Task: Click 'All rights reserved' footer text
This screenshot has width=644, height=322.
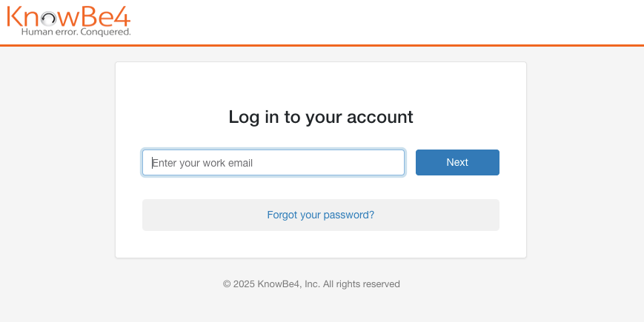Action: [x=361, y=284]
